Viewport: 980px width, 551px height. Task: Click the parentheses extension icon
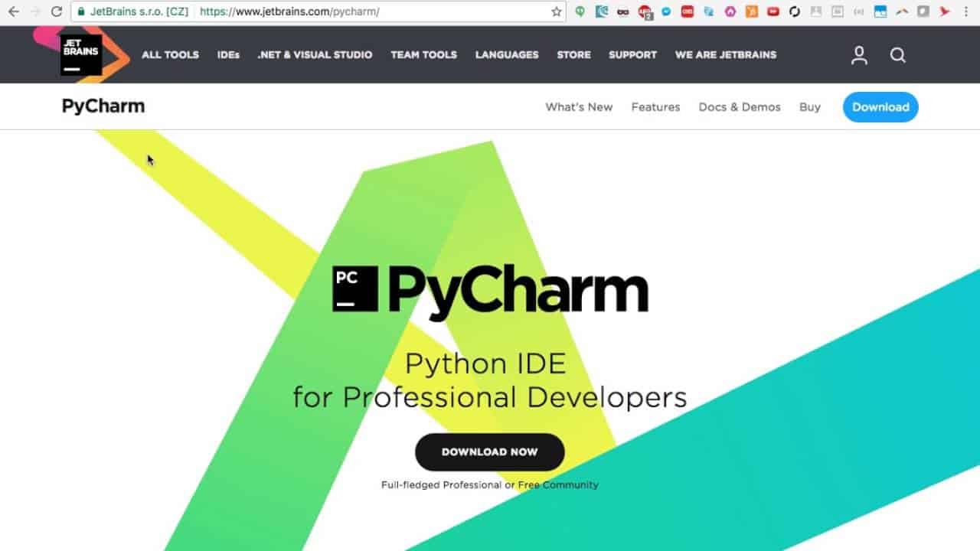[x=859, y=12]
